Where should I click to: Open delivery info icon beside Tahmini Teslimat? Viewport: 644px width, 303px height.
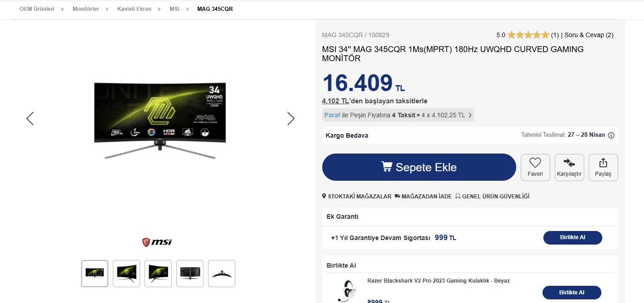click(611, 135)
